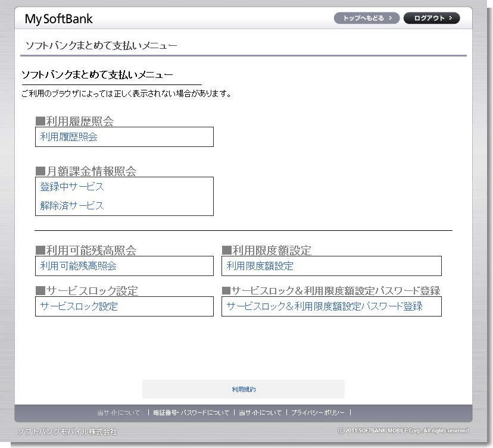
Task: Click the ■月額課金情報照会 section heading
Action: (x=86, y=171)
